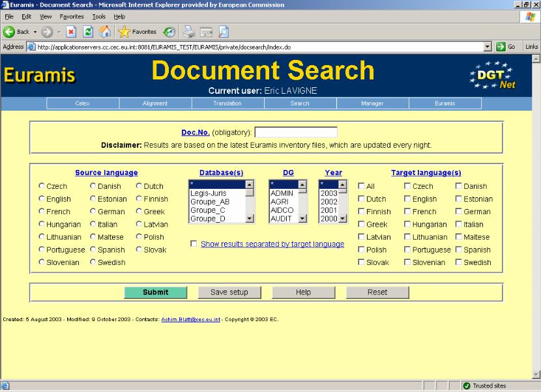Screen dimensions: 541x392
Task: Open the address bar dropdown
Action: [x=487, y=46]
